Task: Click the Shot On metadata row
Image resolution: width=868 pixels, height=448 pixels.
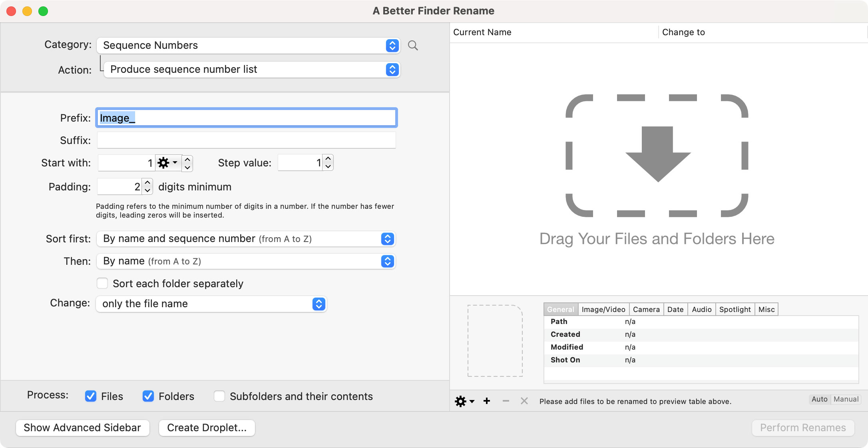Action: [x=701, y=360]
